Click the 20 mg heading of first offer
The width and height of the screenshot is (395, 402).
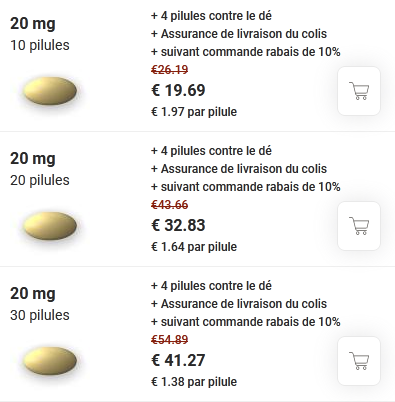point(33,24)
